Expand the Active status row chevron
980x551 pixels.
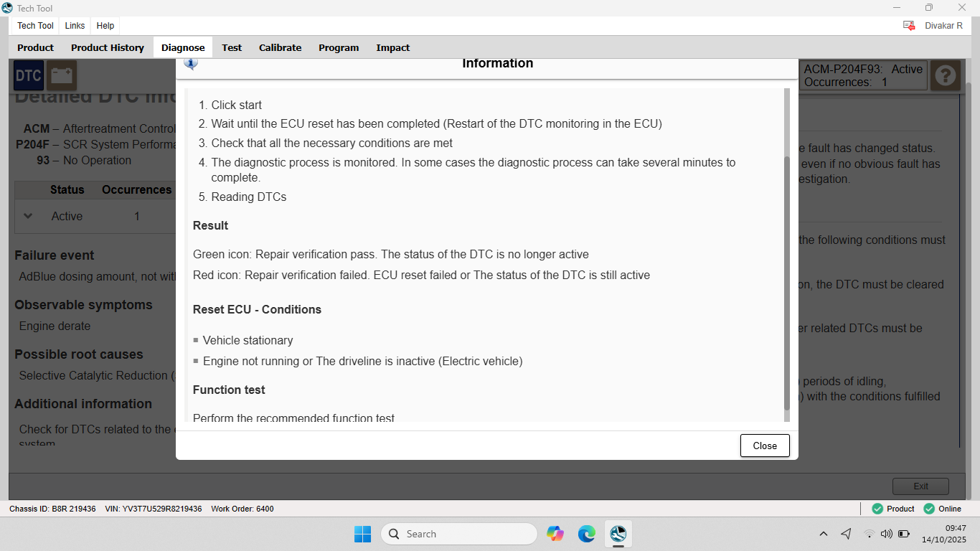[28, 216]
